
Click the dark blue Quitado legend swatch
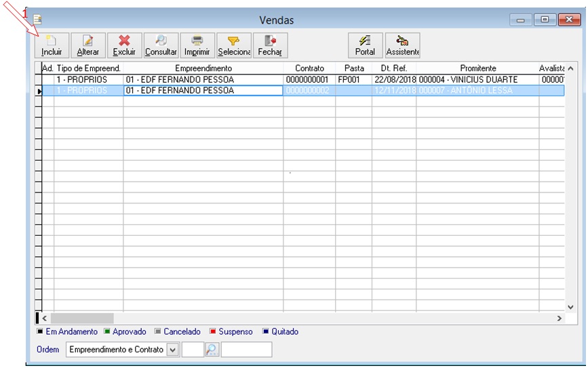(266, 331)
